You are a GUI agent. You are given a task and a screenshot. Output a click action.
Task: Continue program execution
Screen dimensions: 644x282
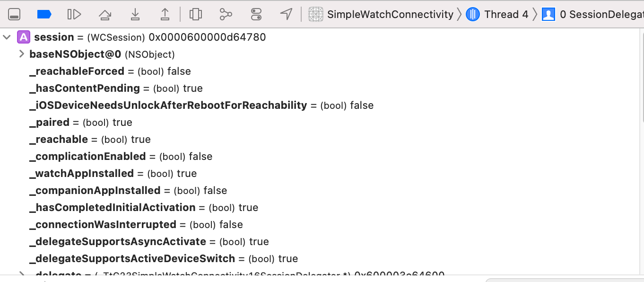click(74, 15)
